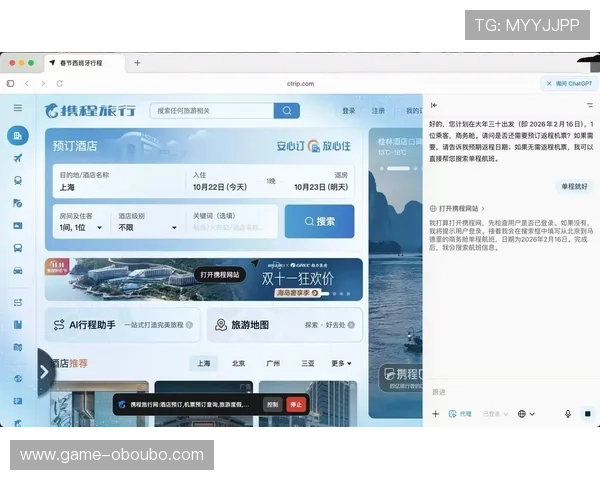Open the 双十一狂欢价 promotional banner
Viewport: 600px width, 480px height.
pyautogui.click(x=204, y=279)
